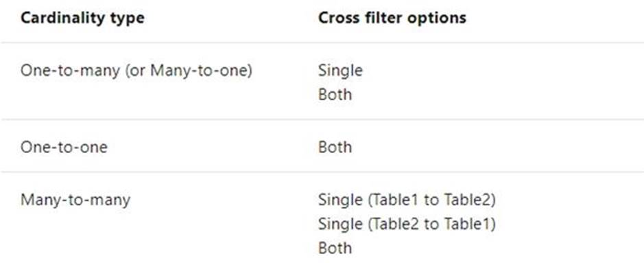Click the Cross filter options column header
The image size is (644, 263).
pyautogui.click(x=392, y=18)
